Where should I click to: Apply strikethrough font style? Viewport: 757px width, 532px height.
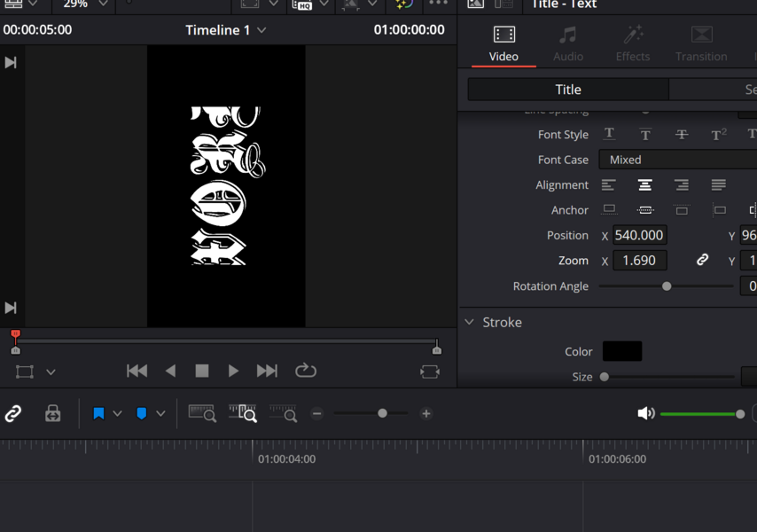coord(682,135)
